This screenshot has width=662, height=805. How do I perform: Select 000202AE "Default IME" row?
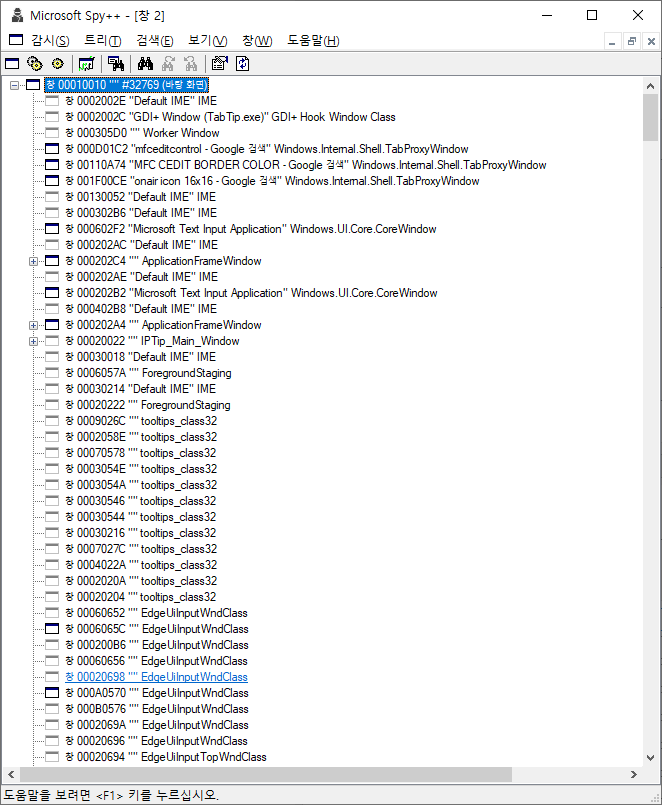pyautogui.click(x=142, y=277)
